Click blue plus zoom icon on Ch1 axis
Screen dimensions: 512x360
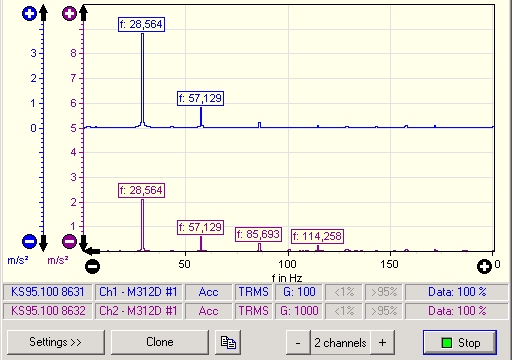[x=29, y=14]
